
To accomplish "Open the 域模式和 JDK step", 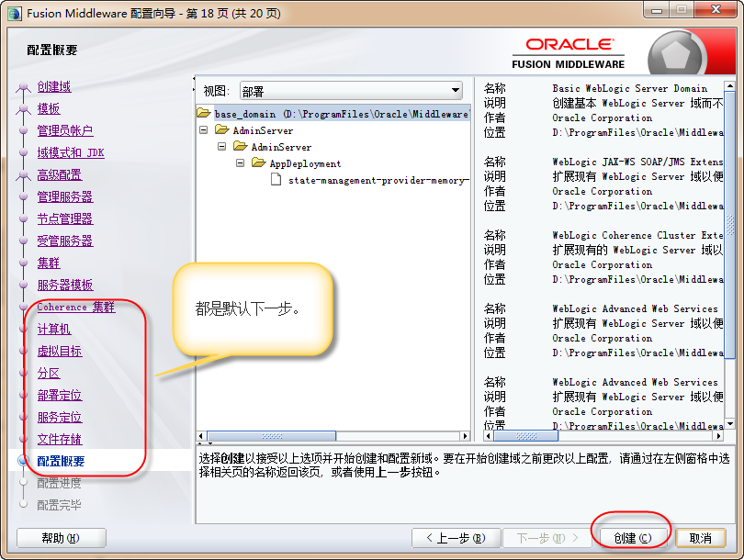I will pos(71,152).
